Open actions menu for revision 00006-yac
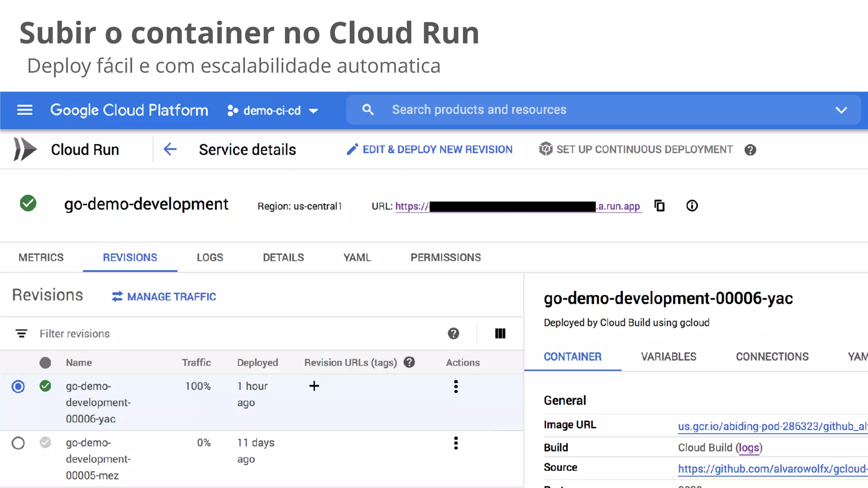This screenshot has width=868, height=488. point(456,387)
